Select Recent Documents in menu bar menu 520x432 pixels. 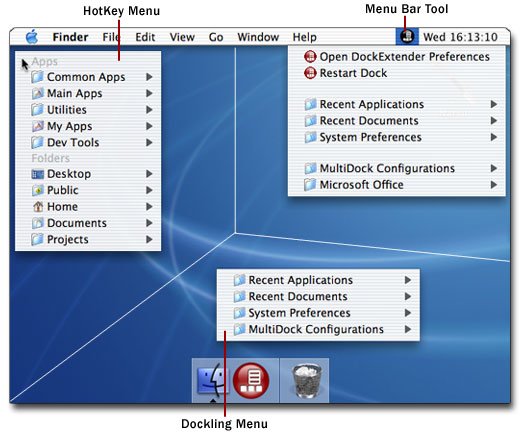(397, 121)
